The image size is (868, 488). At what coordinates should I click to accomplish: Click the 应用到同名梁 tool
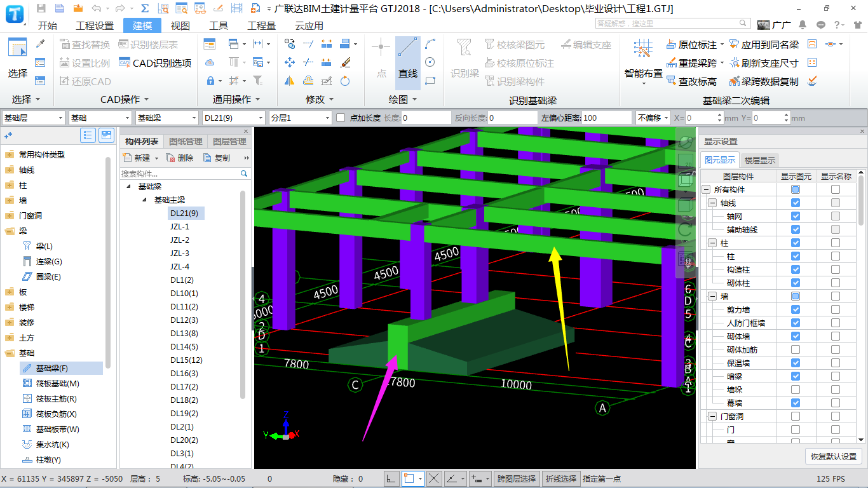pyautogui.click(x=764, y=44)
